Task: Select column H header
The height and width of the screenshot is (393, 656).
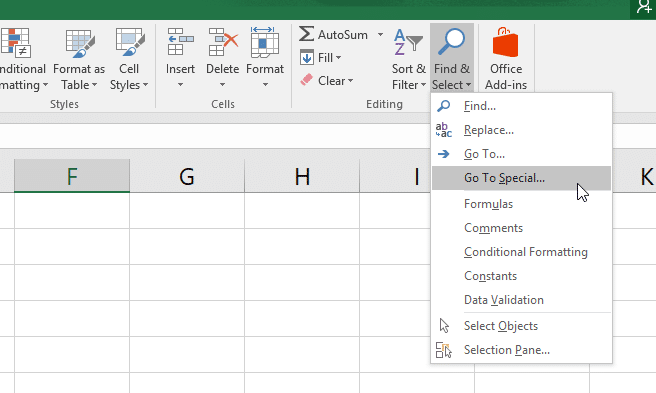Action: pos(302,176)
